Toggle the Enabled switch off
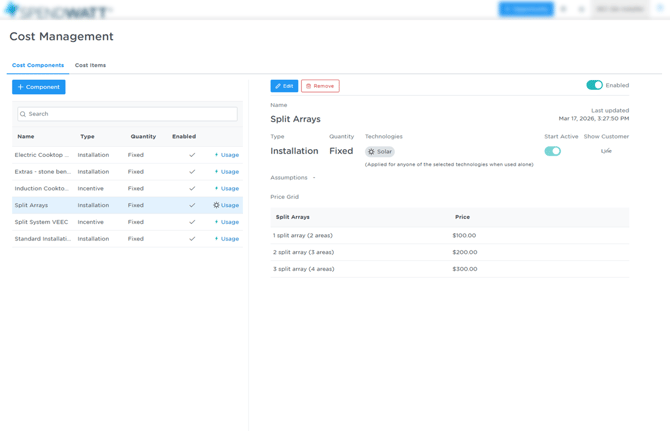 pos(594,85)
